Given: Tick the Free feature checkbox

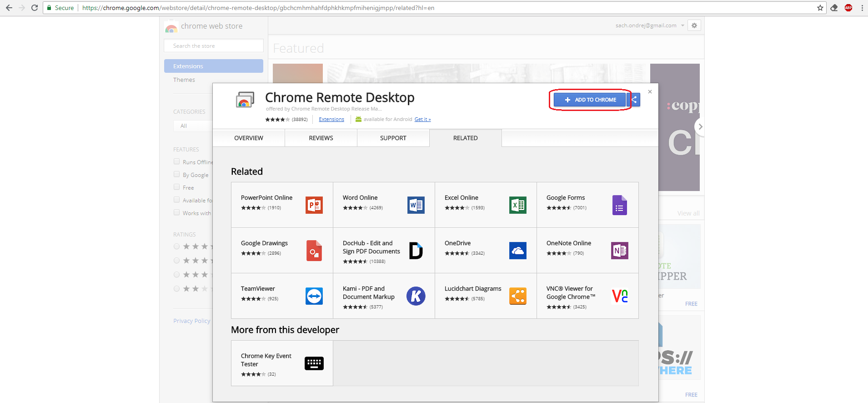Looking at the screenshot, I should [x=176, y=187].
